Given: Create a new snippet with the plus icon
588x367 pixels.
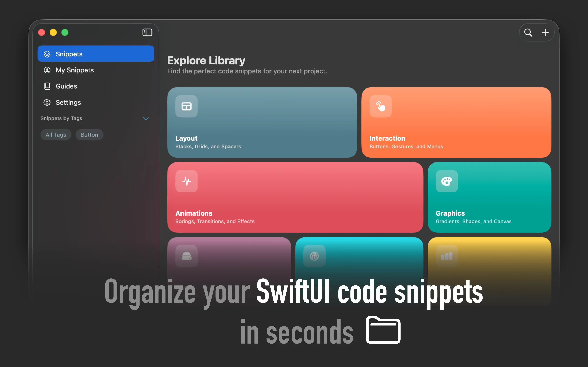Looking at the screenshot, I should (x=545, y=32).
